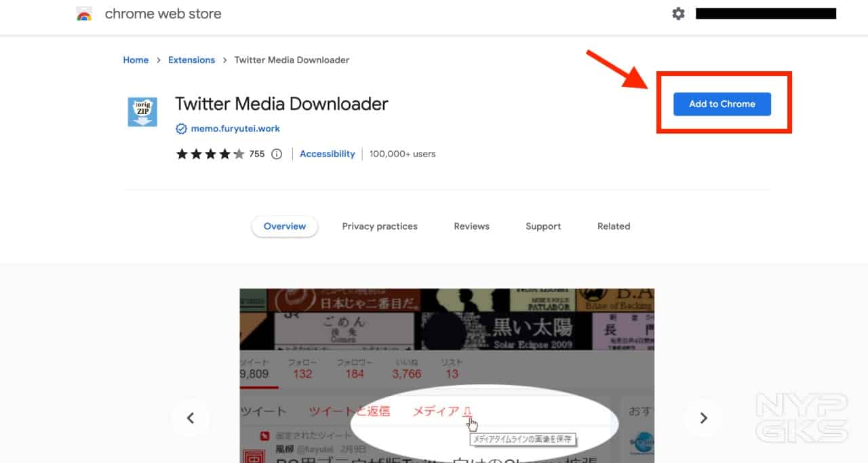
Task: Switch to the Privacy practices tab
Action: [x=380, y=226]
